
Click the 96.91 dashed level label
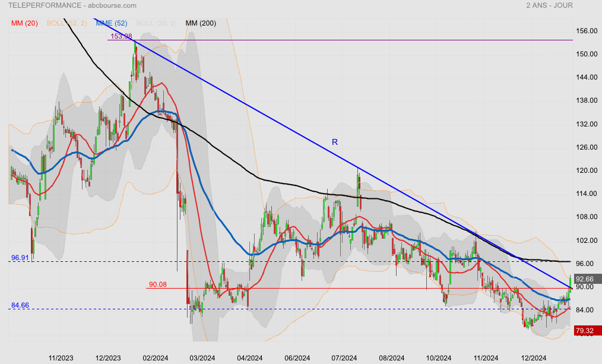tap(20, 258)
